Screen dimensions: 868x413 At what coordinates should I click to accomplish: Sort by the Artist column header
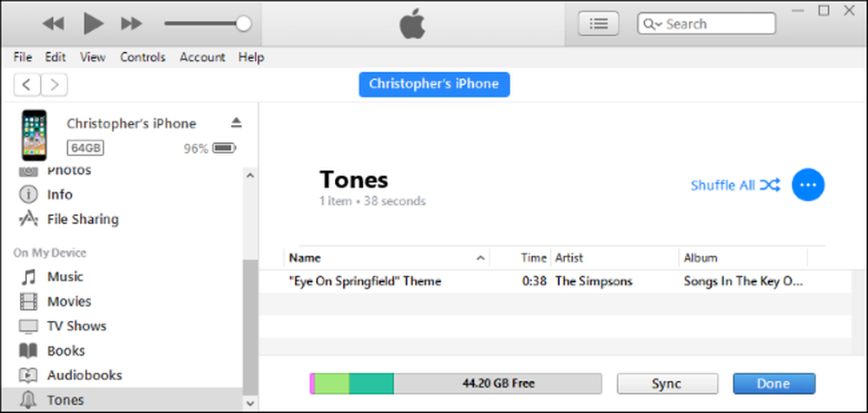tap(615, 258)
